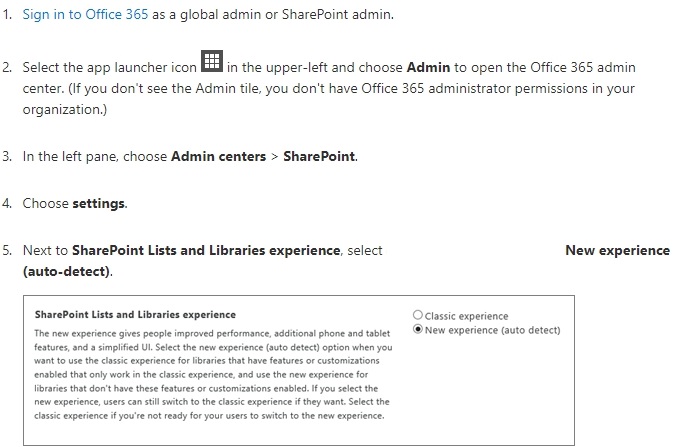Click the bold New experience text in step 5
Viewport: 674px width, 447px height.
(x=617, y=250)
